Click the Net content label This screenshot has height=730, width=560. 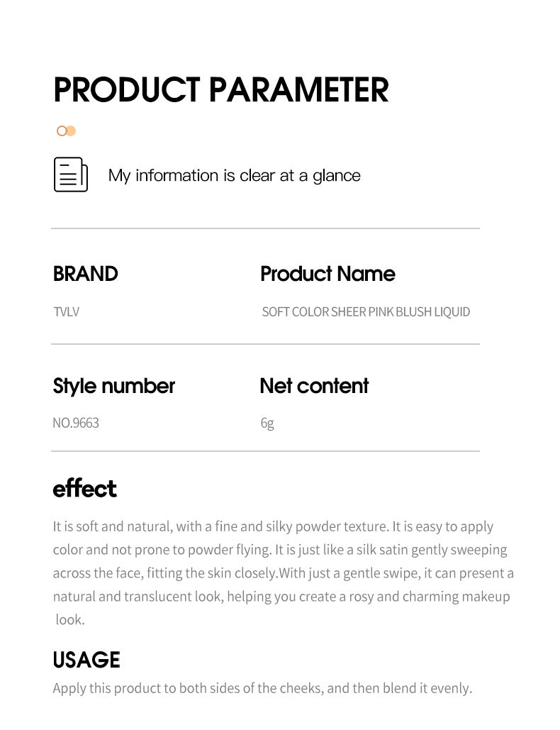coord(314,386)
